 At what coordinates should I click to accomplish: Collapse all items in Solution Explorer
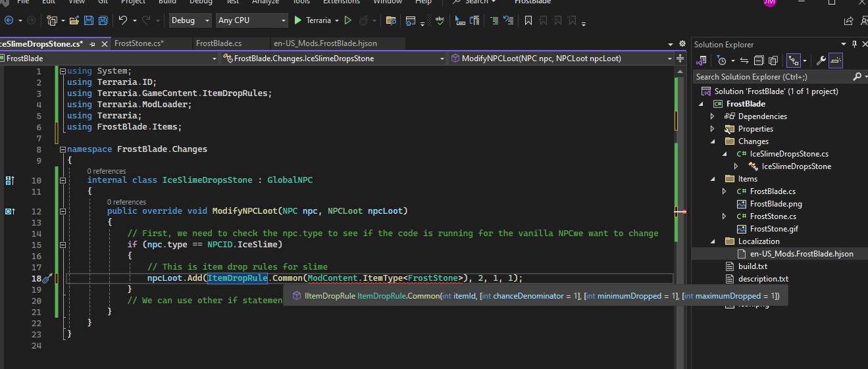pyautogui.click(x=757, y=61)
